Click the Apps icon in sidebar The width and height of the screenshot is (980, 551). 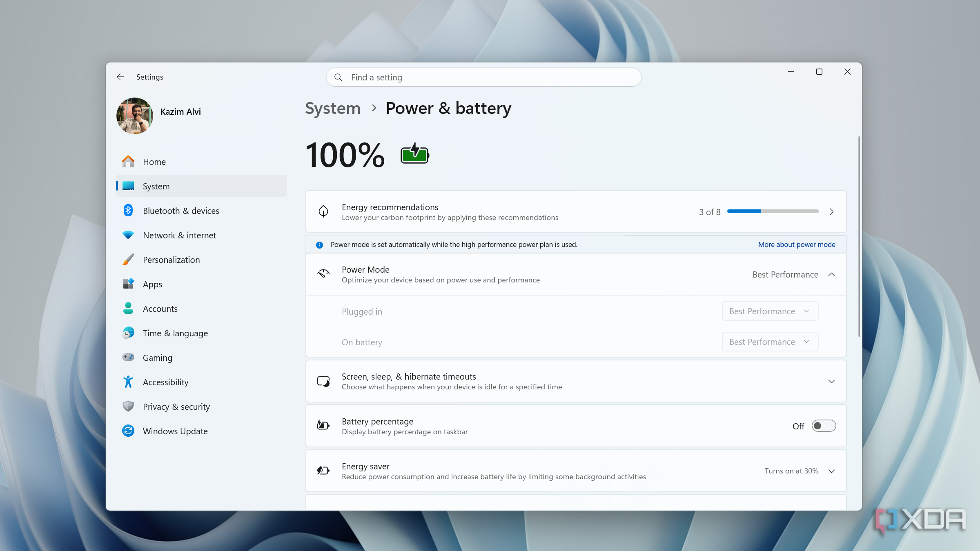pos(128,284)
